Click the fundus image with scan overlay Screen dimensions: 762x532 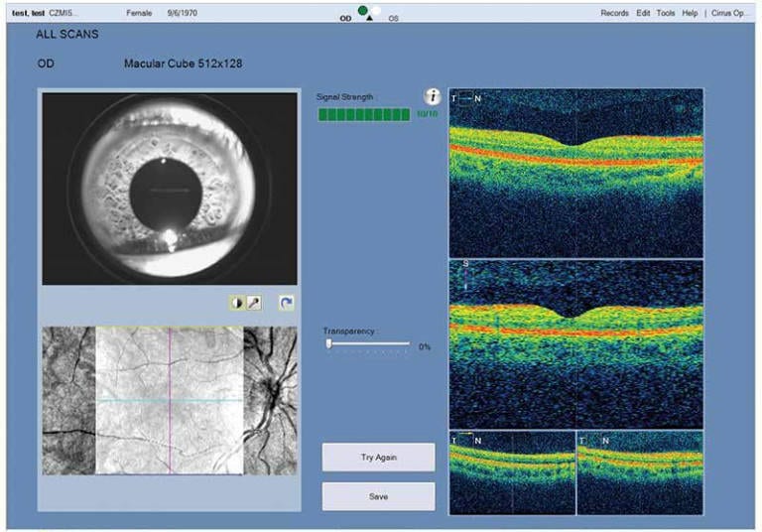pyautogui.click(x=169, y=400)
